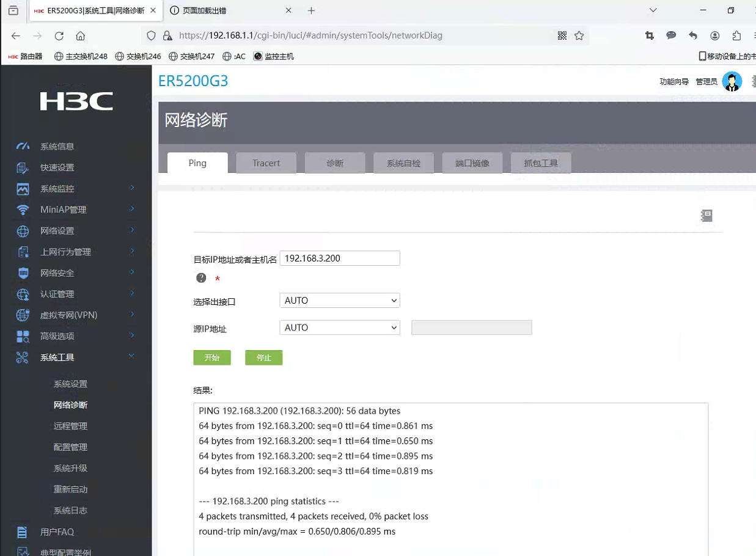Bookmark this page with the star icon

579,35
